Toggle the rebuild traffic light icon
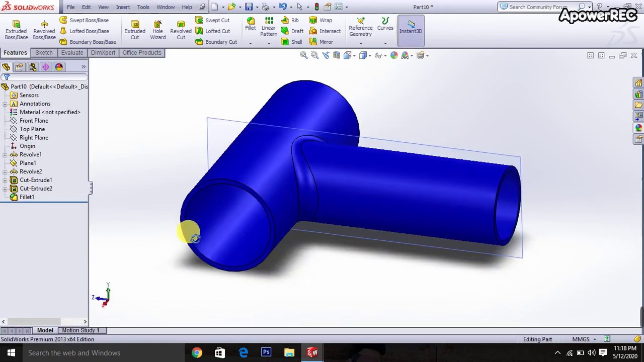This screenshot has height=362, width=644. 316,7
